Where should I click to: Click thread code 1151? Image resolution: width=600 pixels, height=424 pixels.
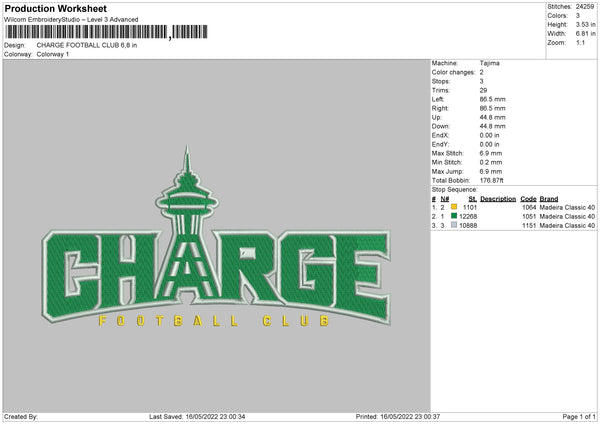tap(529, 225)
